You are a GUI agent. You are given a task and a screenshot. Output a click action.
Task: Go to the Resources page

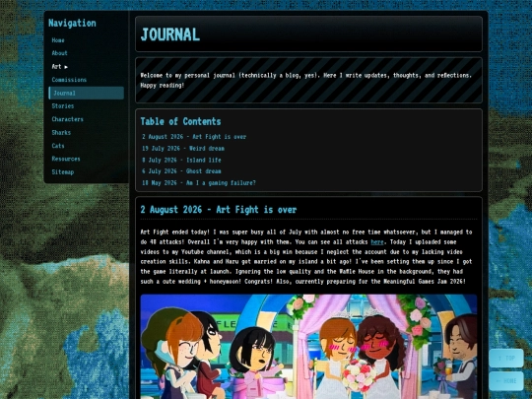(x=66, y=159)
